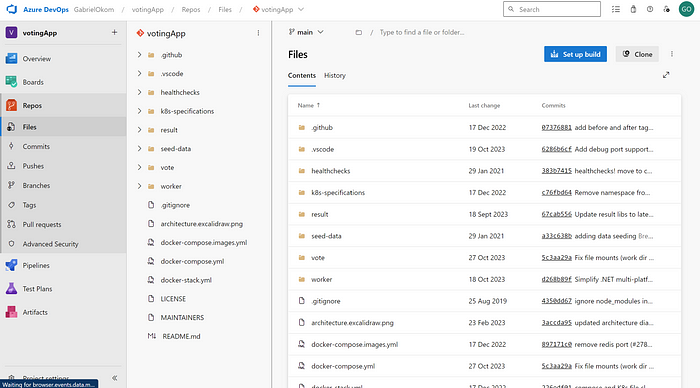This screenshot has height=388, width=700.
Task: Open commit 07376881 link
Action: (556, 128)
